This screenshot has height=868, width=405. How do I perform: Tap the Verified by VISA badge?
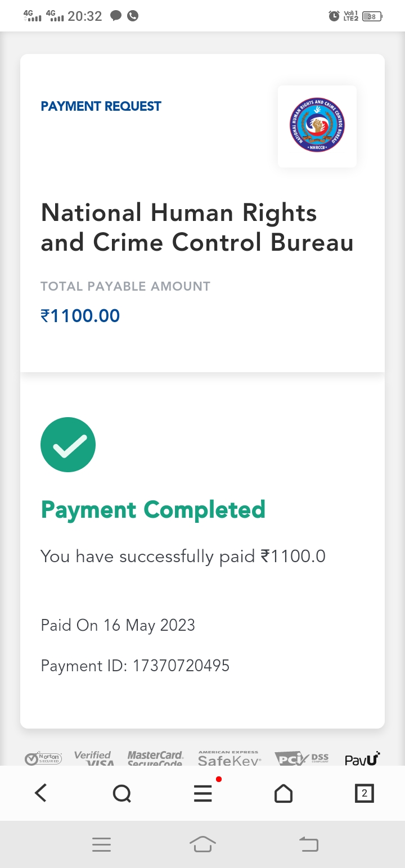click(93, 759)
